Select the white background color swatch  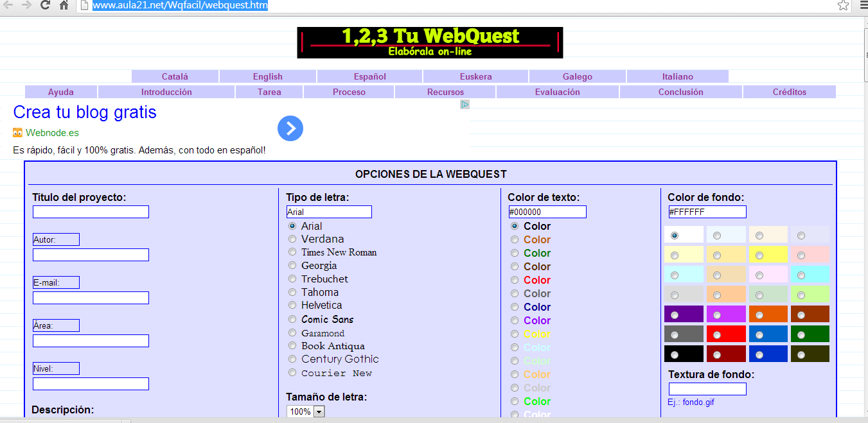(684, 235)
